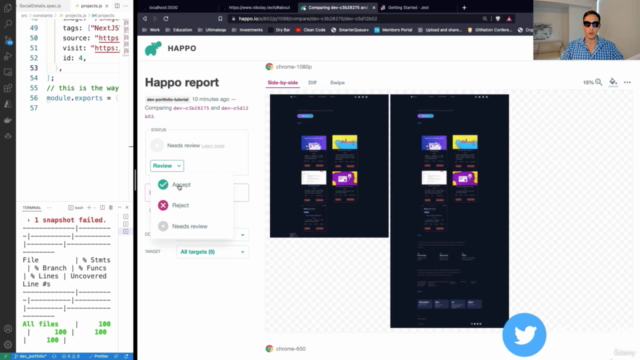Open the left before screenshot thumbnail
The height and width of the screenshot is (360, 640).
click(x=329, y=166)
